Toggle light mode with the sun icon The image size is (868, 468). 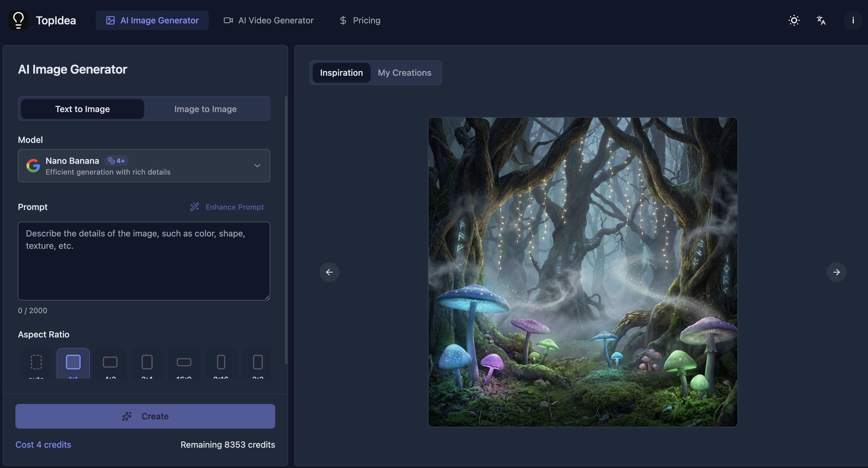coord(794,20)
